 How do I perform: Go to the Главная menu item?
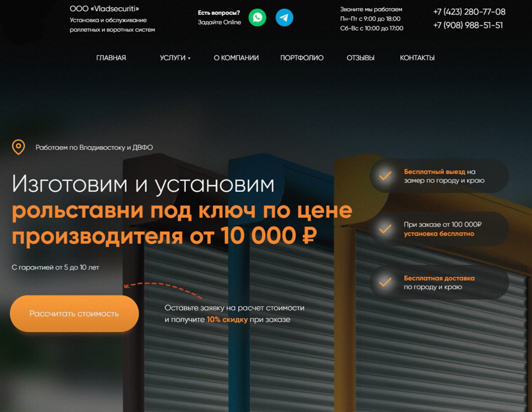tap(111, 58)
